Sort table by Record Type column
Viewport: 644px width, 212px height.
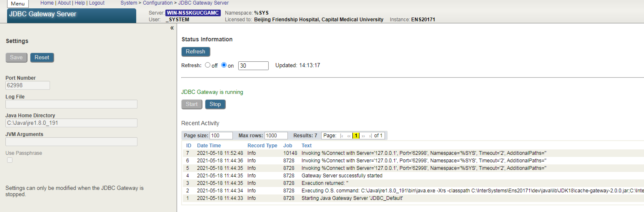tap(262, 145)
